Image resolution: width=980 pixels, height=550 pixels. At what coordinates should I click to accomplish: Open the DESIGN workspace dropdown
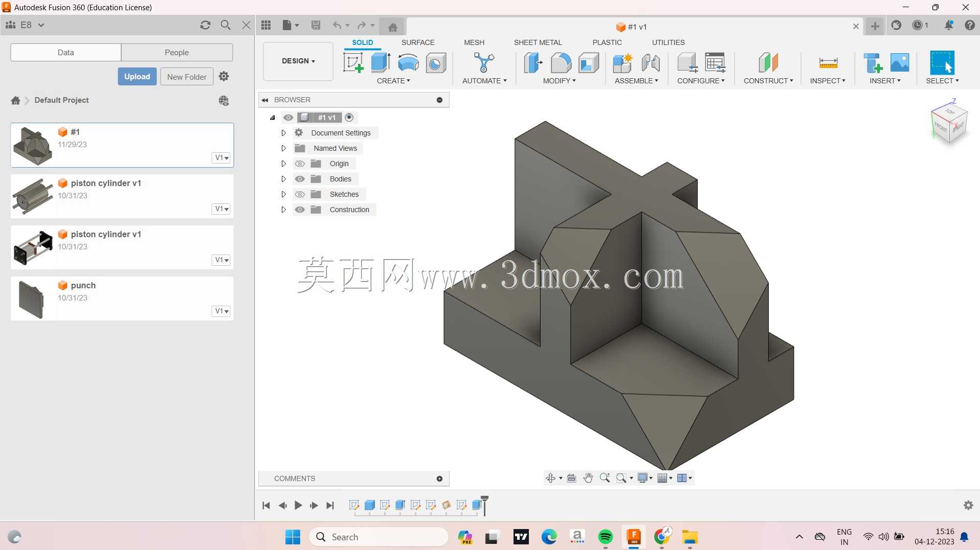pyautogui.click(x=298, y=61)
